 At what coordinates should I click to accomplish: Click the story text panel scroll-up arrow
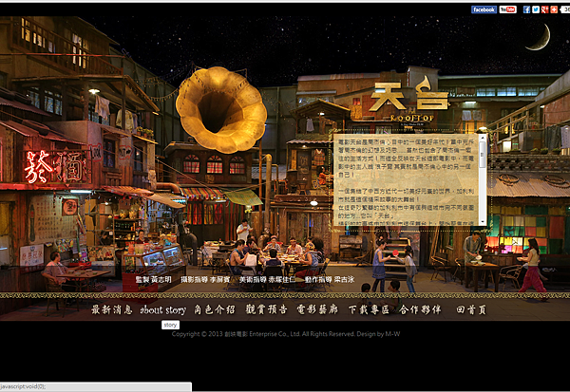click(x=483, y=138)
